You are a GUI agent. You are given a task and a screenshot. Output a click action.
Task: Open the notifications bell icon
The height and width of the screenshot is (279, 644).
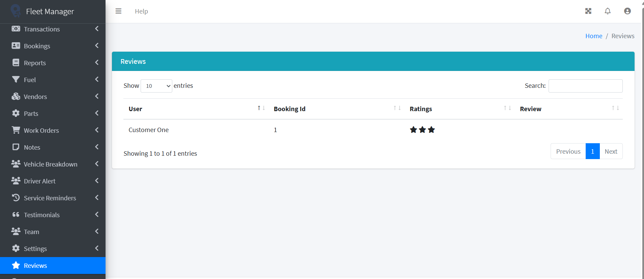click(x=608, y=11)
